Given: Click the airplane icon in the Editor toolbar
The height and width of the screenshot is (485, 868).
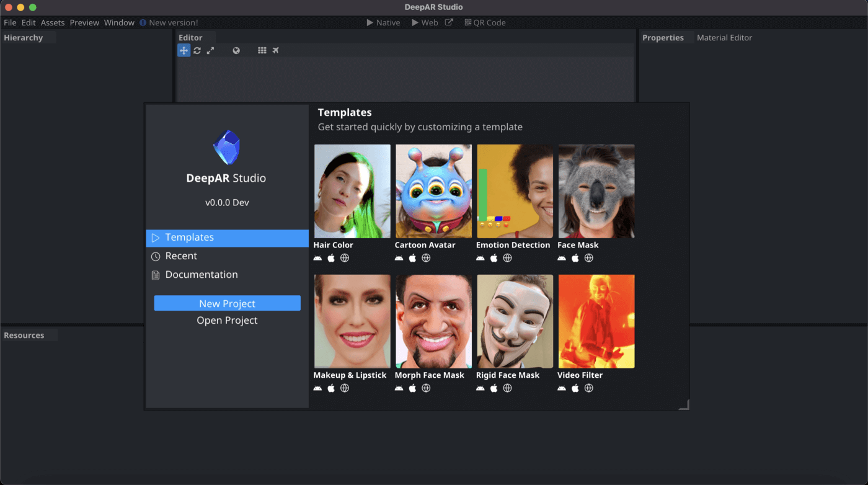Looking at the screenshot, I should (x=275, y=50).
